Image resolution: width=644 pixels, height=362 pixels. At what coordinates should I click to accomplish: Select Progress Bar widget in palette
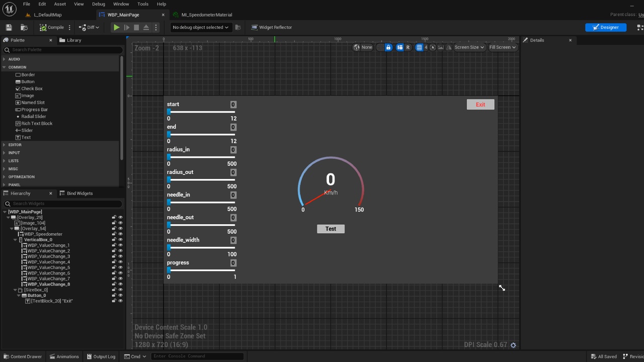[31, 110]
